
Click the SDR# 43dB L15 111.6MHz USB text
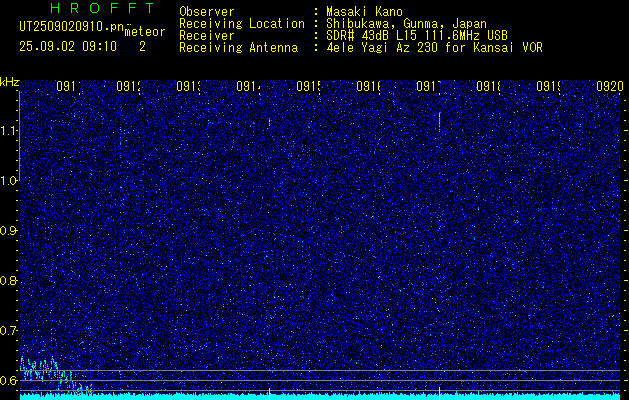[417, 36]
